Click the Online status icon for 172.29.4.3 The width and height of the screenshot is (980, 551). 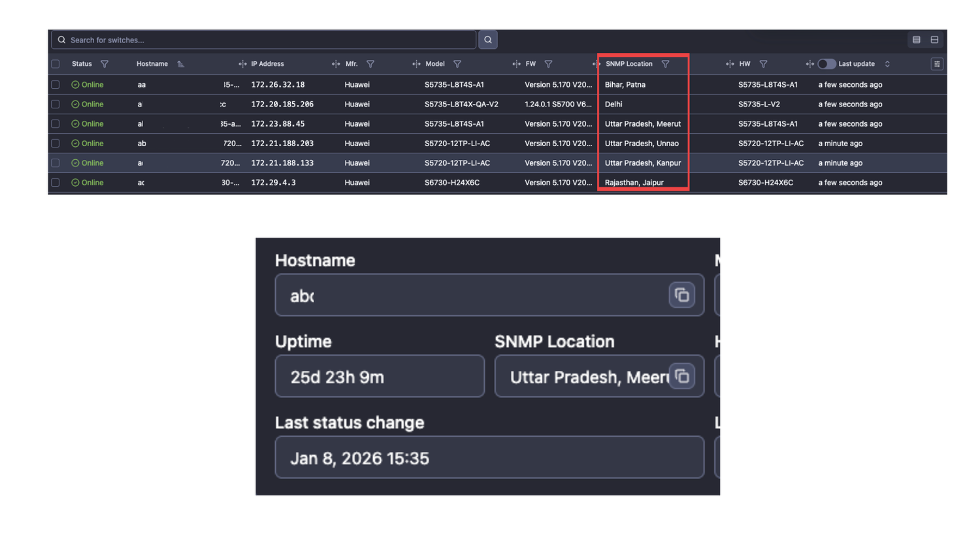click(75, 183)
